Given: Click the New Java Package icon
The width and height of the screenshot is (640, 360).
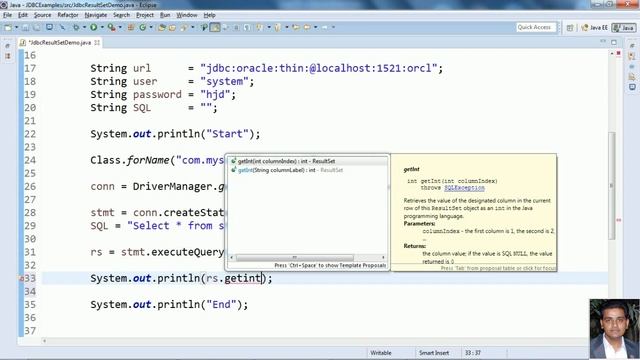Looking at the screenshot, I should (x=131, y=27).
